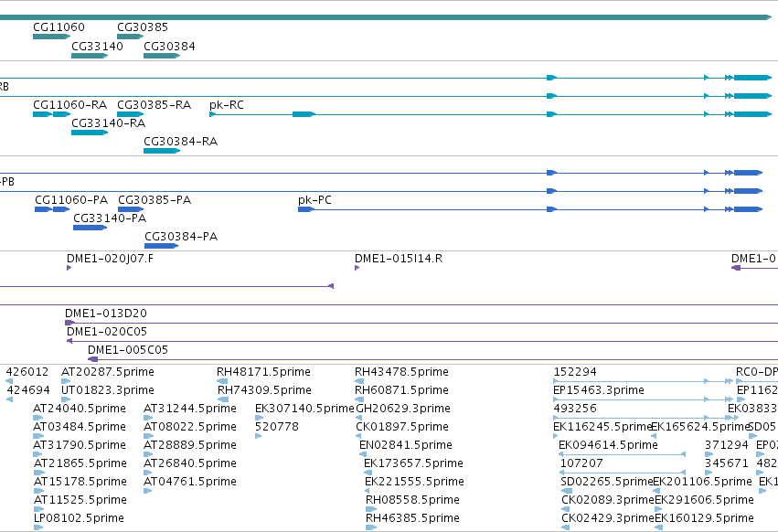The width and height of the screenshot is (778, 532).
Task: Click AT08022.5prime EST
Action: [x=148, y=436]
